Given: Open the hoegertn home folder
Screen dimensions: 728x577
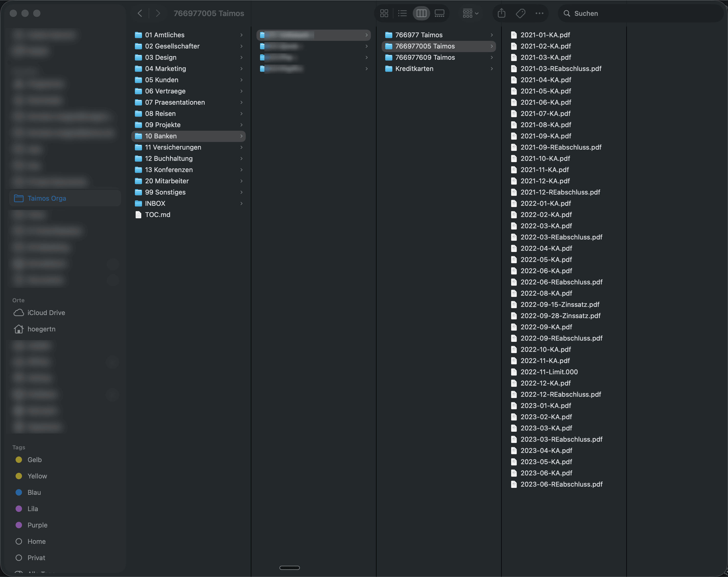Looking at the screenshot, I should click(65, 329).
